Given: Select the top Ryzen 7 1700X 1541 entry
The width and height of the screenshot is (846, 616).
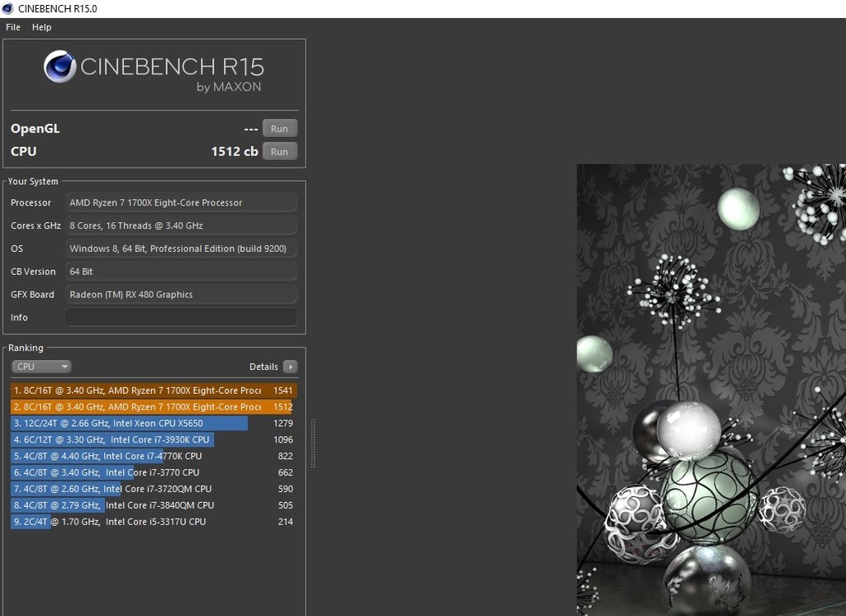Looking at the screenshot, I should [153, 391].
